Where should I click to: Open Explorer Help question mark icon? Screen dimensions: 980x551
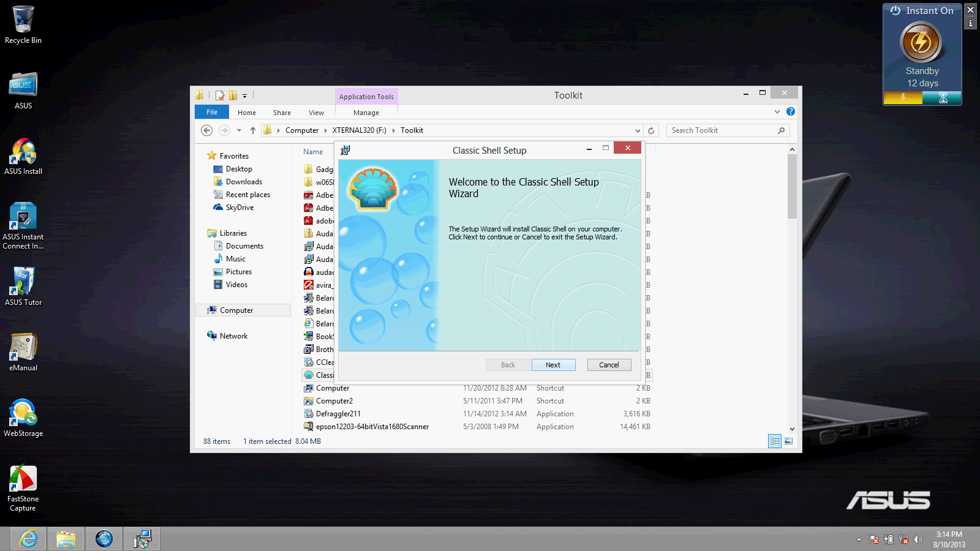point(791,111)
